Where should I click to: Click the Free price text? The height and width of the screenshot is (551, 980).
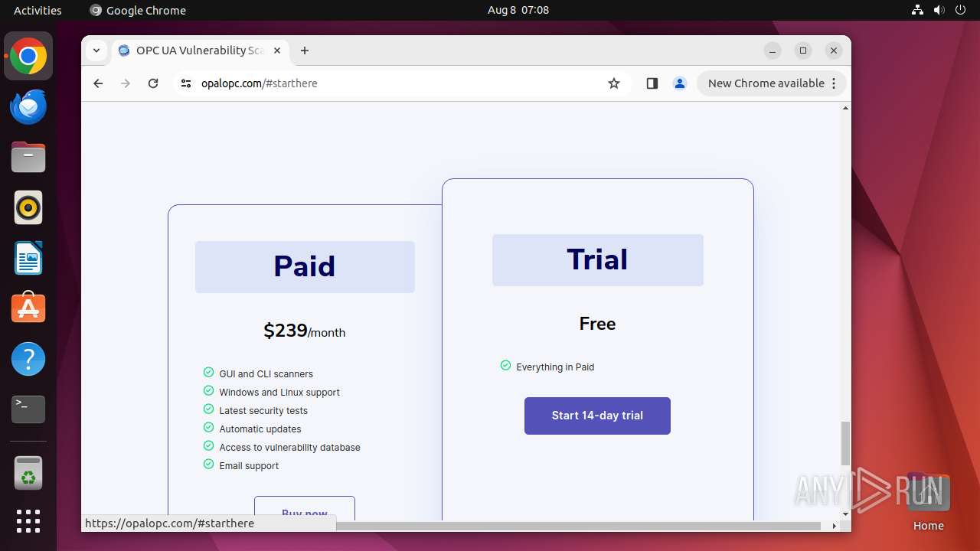[597, 324]
